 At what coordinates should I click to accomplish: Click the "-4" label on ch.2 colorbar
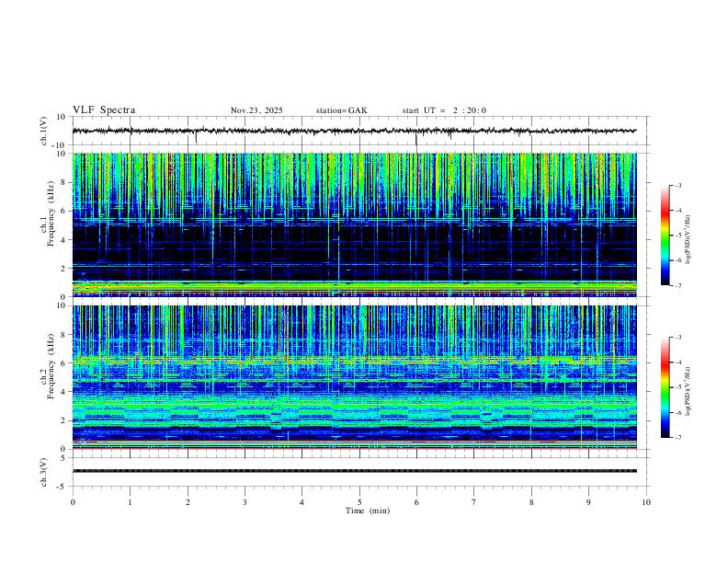[x=677, y=362]
